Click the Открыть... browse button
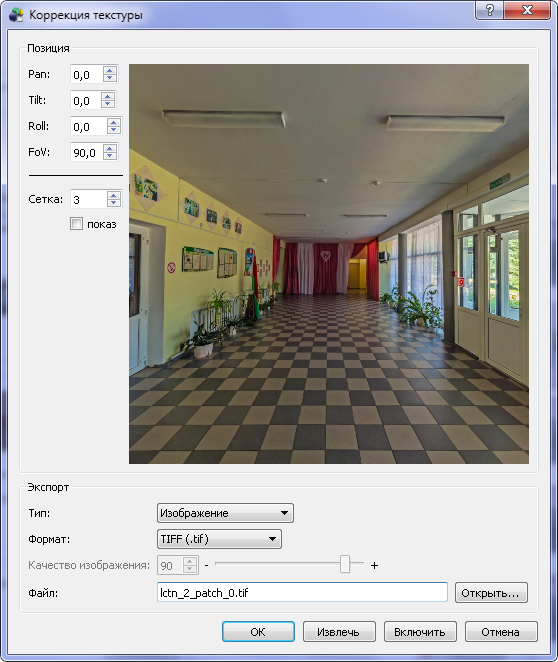 [491, 593]
